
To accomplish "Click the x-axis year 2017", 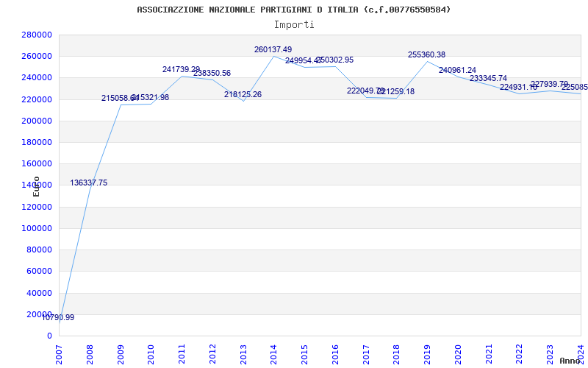I will click(366, 355).
